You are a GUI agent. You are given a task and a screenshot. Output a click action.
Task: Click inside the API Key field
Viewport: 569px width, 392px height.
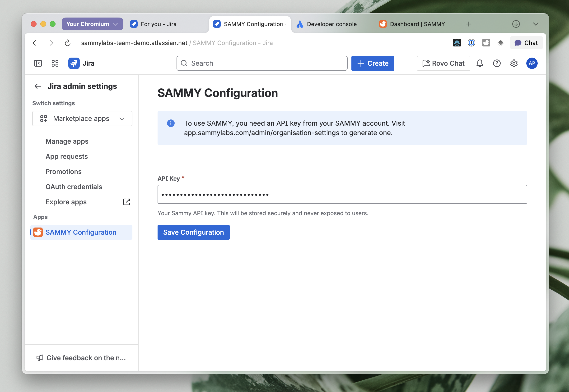pos(342,195)
